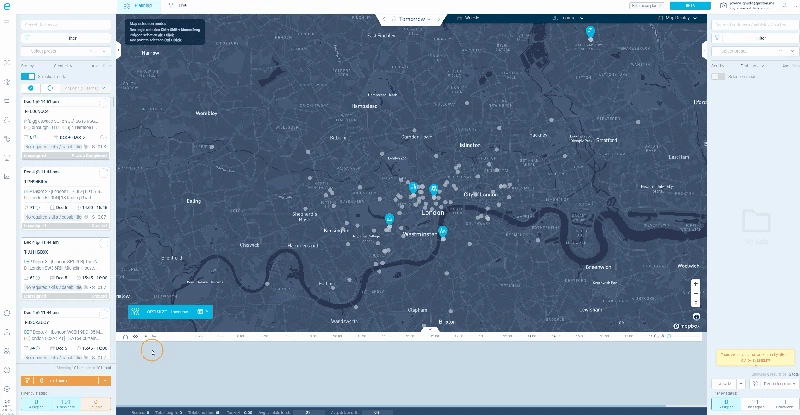Focus the left panel search field
This screenshot has width=800, height=415.
click(x=66, y=25)
